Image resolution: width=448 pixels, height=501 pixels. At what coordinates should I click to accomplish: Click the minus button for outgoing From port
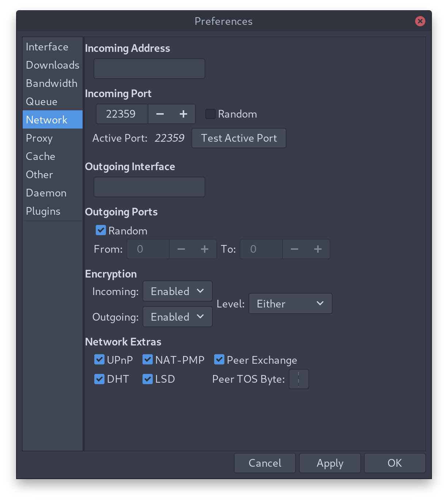coord(181,249)
